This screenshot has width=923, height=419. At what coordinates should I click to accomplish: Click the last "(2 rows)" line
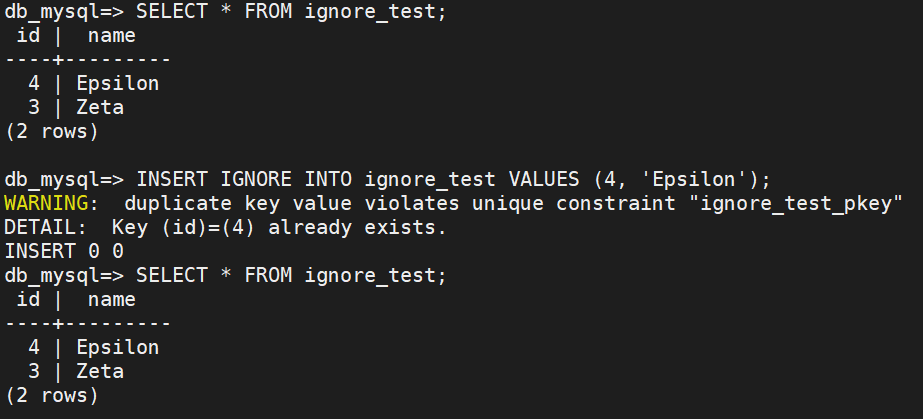tap(52, 395)
